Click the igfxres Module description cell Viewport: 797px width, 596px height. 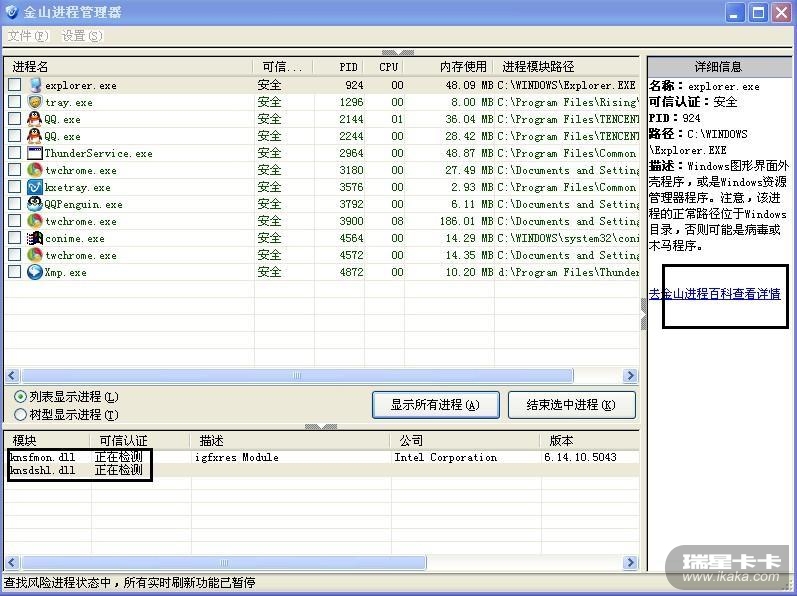(x=236, y=457)
